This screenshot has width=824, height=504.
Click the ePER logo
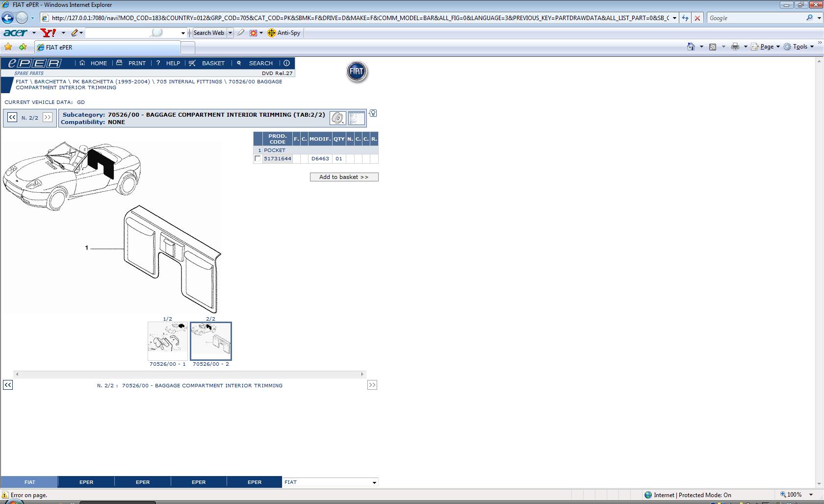pyautogui.click(x=34, y=63)
